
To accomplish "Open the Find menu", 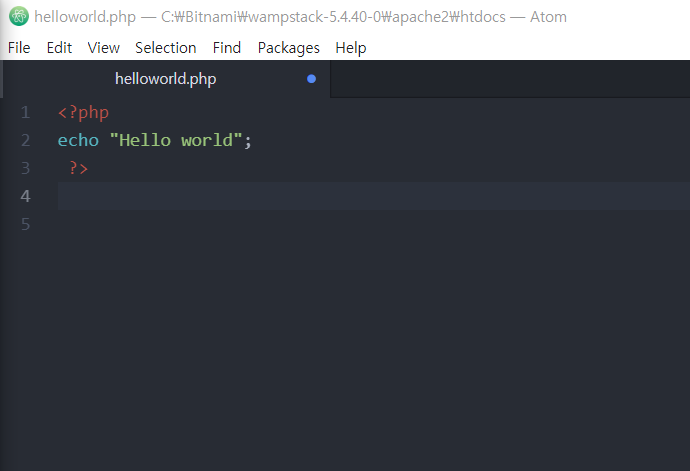I will (x=227, y=48).
